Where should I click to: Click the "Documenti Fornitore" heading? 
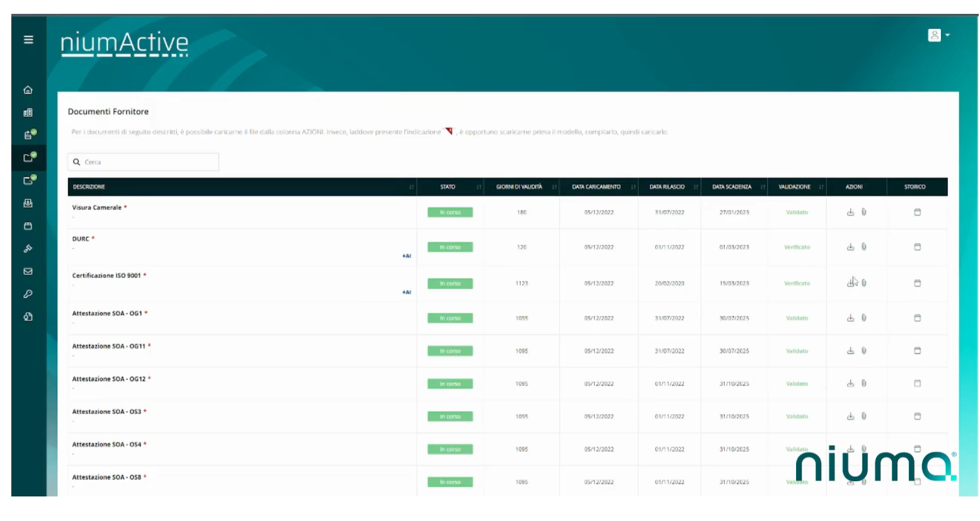pyautogui.click(x=108, y=112)
